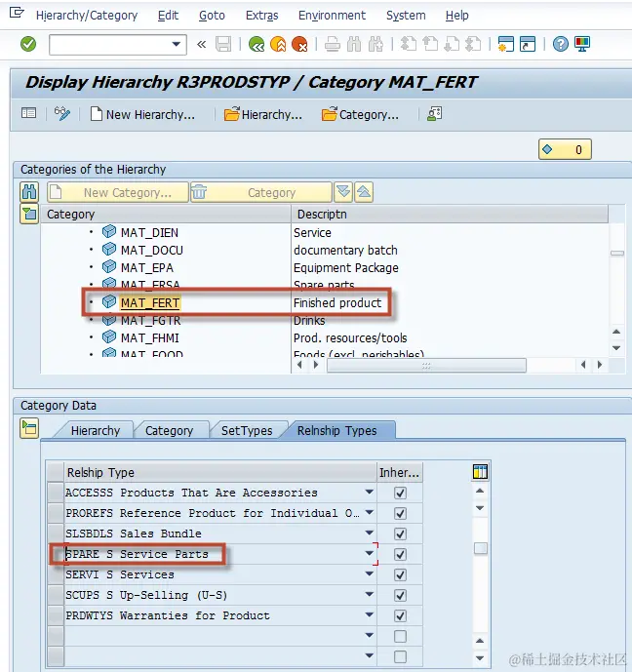Click the Relship Types table scrollbar thumb

click(480, 548)
